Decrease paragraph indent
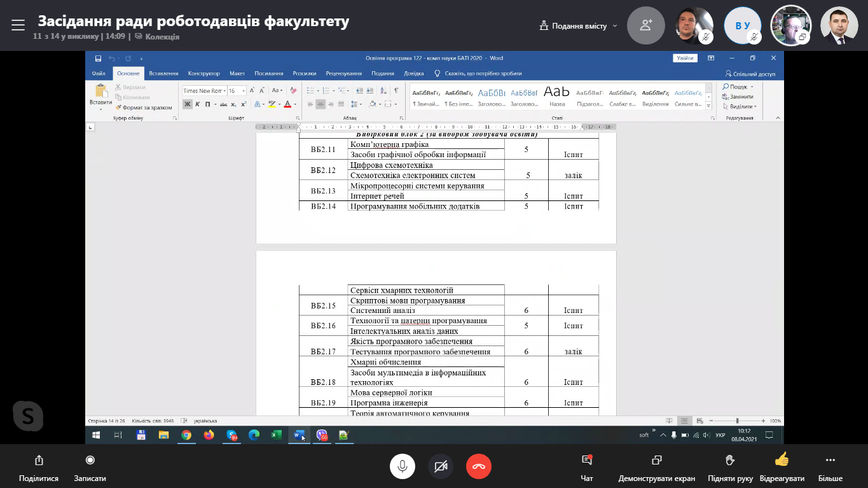Image resolution: width=868 pixels, height=488 pixels. click(360, 90)
